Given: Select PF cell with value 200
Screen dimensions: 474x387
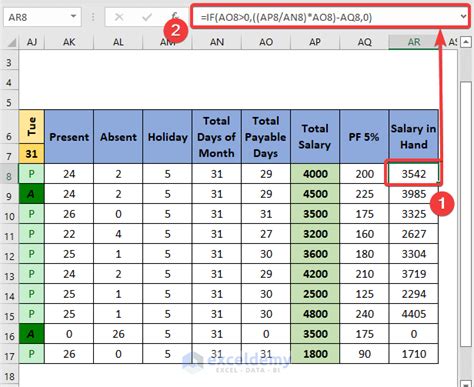Looking at the screenshot, I should click(364, 174).
